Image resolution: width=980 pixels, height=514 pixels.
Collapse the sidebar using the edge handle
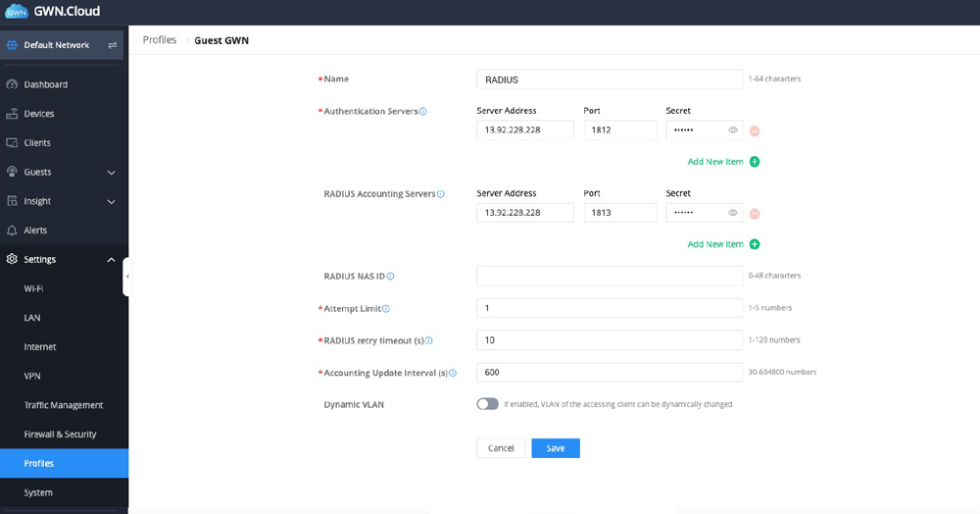pyautogui.click(x=126, y=277)
